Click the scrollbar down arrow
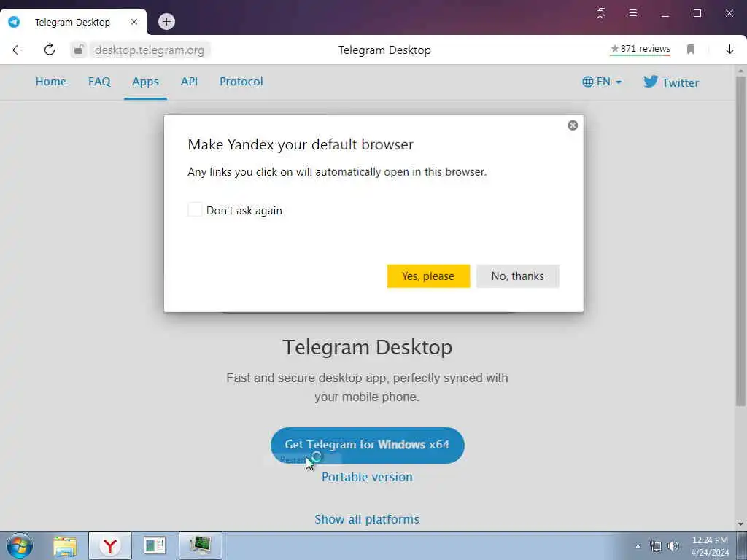The height and width of the screenshot is (560, 747). pyautogui.click(x=740, y=524)
